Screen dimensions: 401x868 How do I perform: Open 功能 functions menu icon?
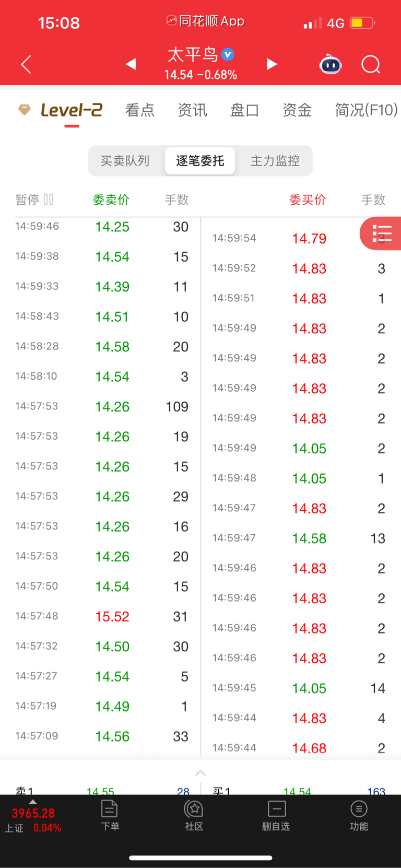click(359, 815)
